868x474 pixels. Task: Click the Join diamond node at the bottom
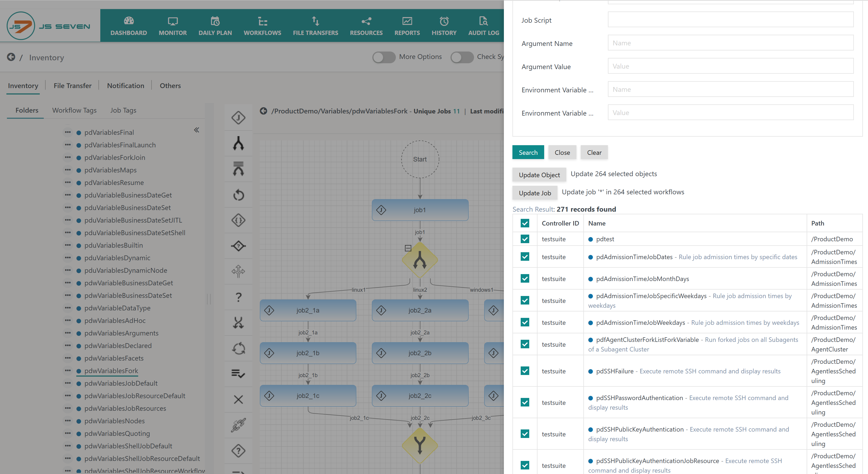point(420,446)
